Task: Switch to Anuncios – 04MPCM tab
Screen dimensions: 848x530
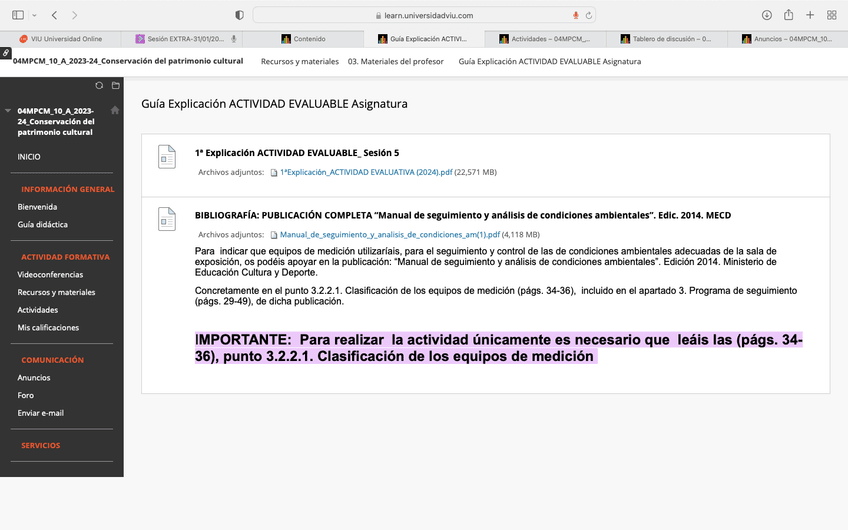Action: pyautogui.click(x=787, y=39)
